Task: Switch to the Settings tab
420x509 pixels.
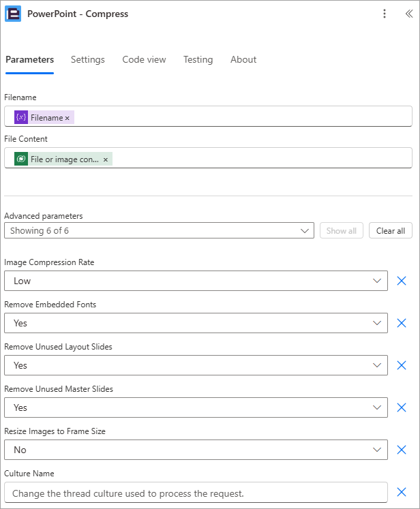Action: click(88, 60)
